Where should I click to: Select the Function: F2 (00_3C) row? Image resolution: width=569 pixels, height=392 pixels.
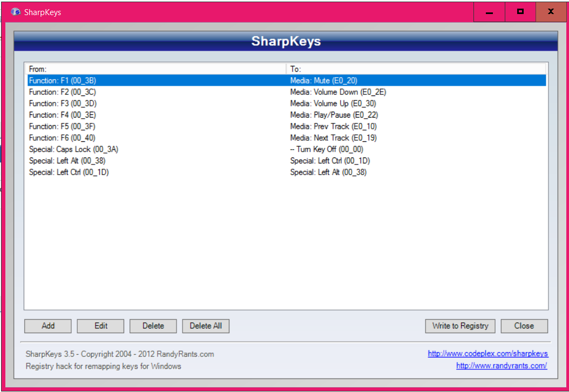coord(287,92)
